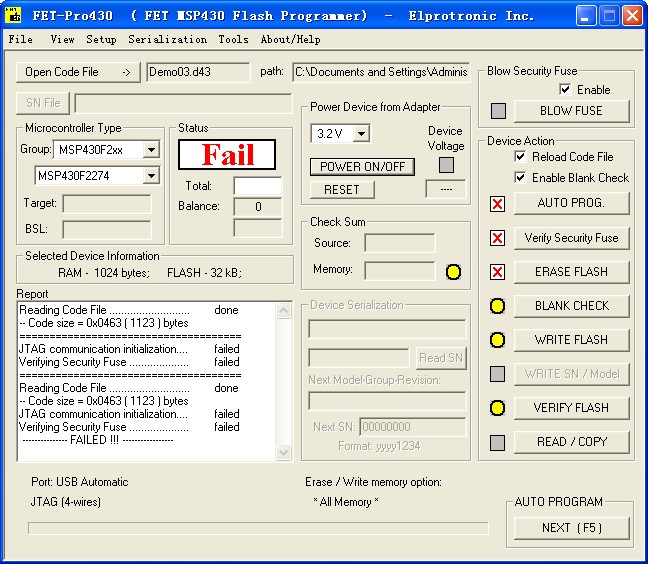648x564 pixels.
Task: Click the NEXT (F5) button
Action: (572, 528)
